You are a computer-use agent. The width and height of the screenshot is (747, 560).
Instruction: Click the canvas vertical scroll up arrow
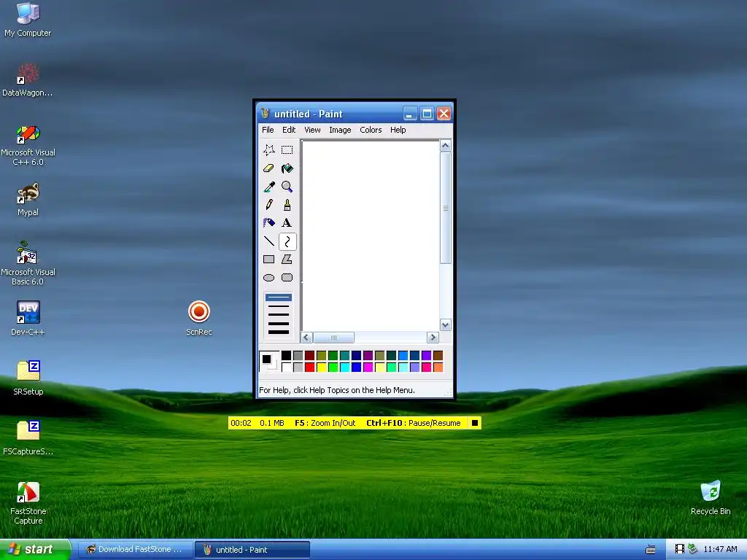446,146
